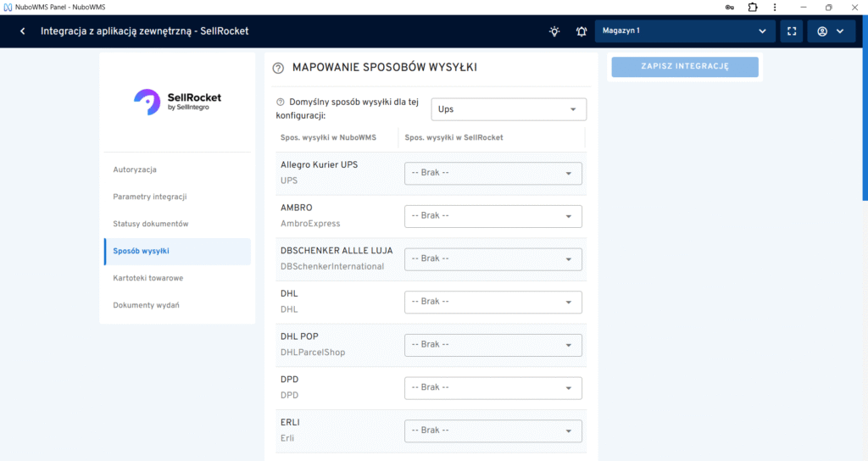This screenshot has height=461, width=868.
Task: Click help icon beside Mapowanie sposobów wysyłki
Action: point(278,68)
